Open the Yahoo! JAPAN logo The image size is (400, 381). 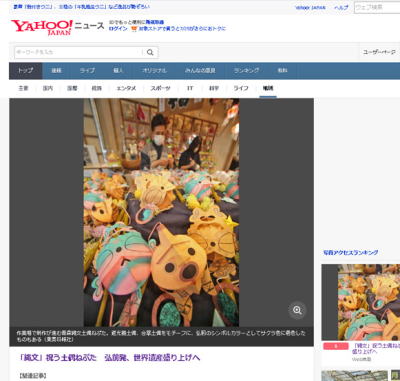(x=42, y=28)
